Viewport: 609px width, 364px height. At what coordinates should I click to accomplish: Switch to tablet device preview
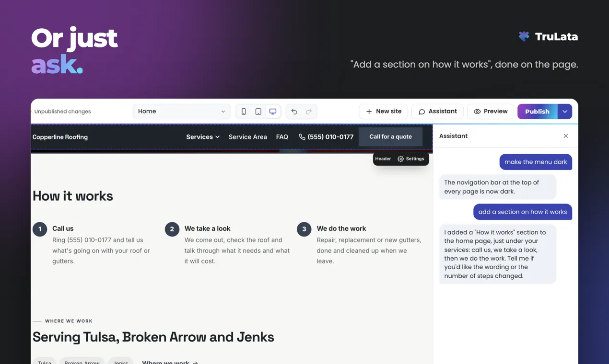[258, 112]
